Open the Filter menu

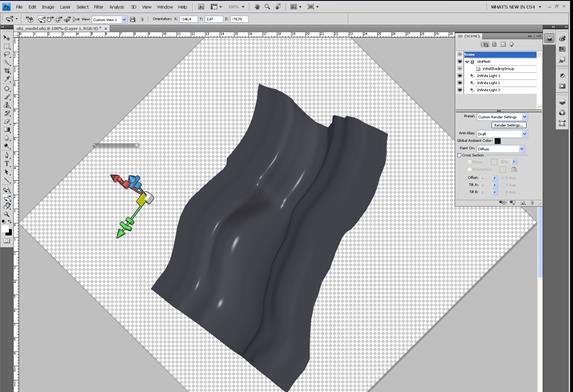99,7
